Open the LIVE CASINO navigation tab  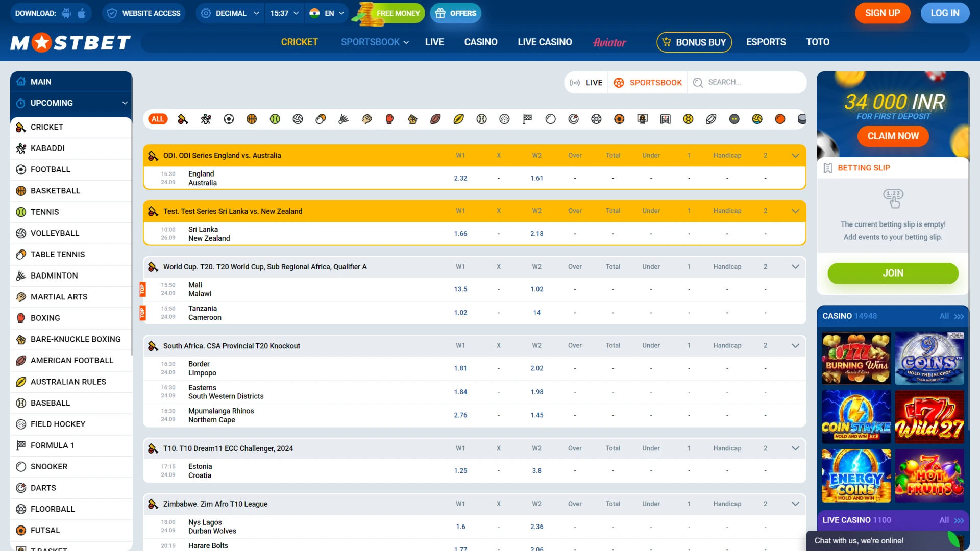(545, 42)
